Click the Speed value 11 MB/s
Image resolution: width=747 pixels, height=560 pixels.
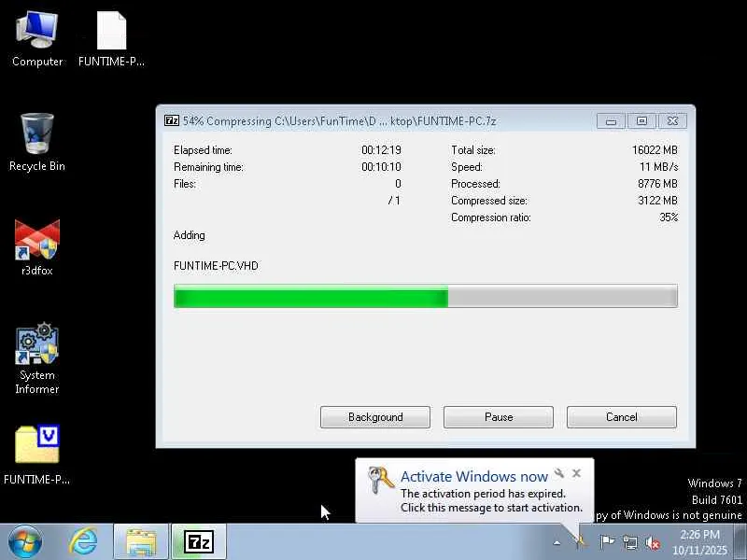pyautogui.click(x=658, y=167)
